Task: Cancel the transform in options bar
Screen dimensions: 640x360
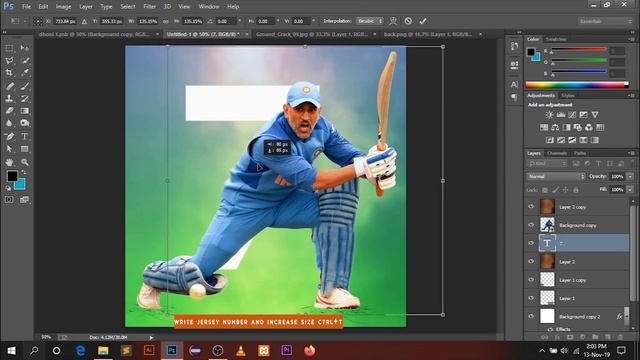Action: [408, 21]
